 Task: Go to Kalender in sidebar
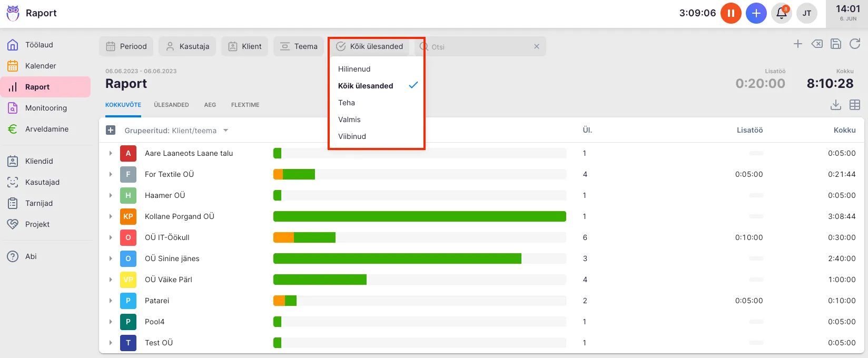point(41,66)
